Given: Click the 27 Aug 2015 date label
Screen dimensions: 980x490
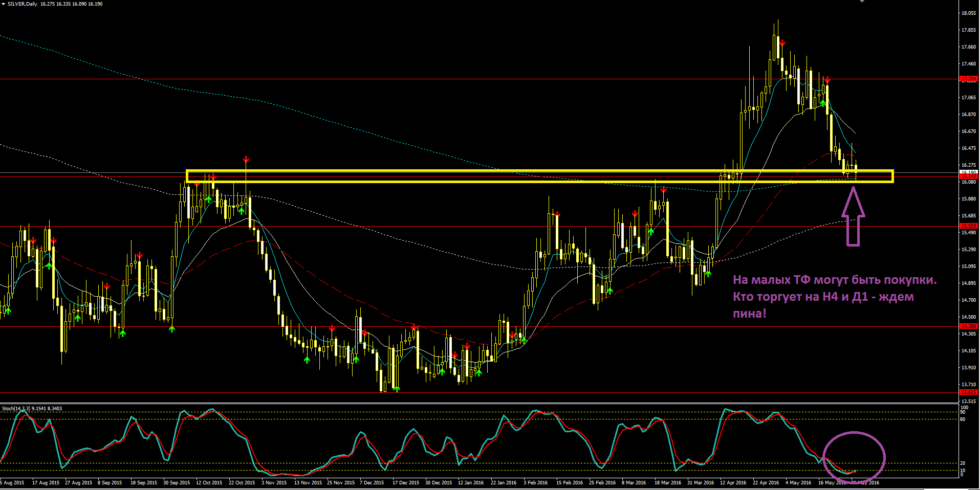Looking at the screenshot, I should point(78,483).
